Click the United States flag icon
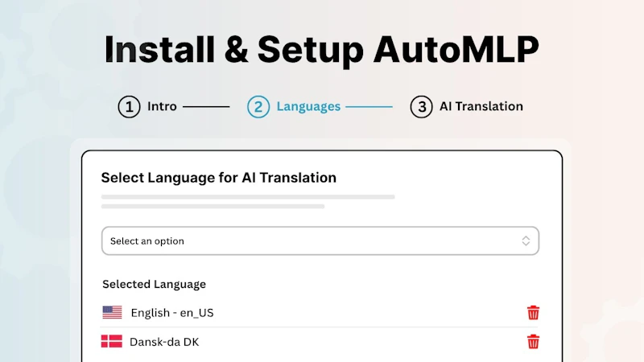644x362 pixels. point(112,312)
